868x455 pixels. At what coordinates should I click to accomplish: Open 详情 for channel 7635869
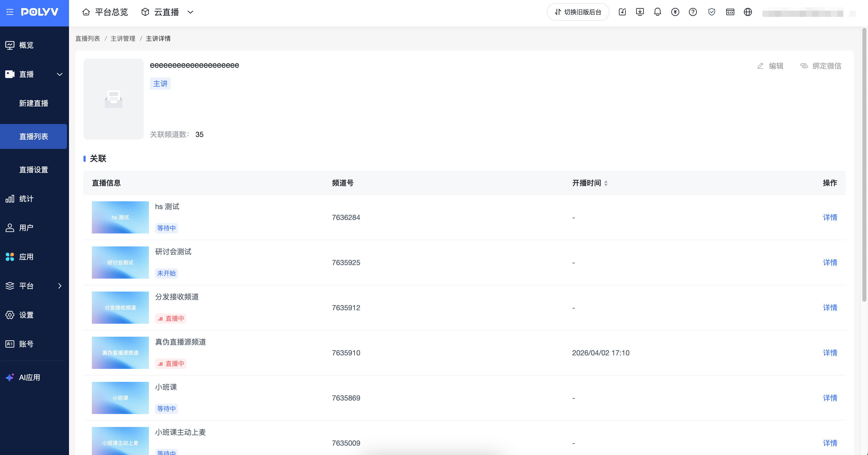[830, 398]
